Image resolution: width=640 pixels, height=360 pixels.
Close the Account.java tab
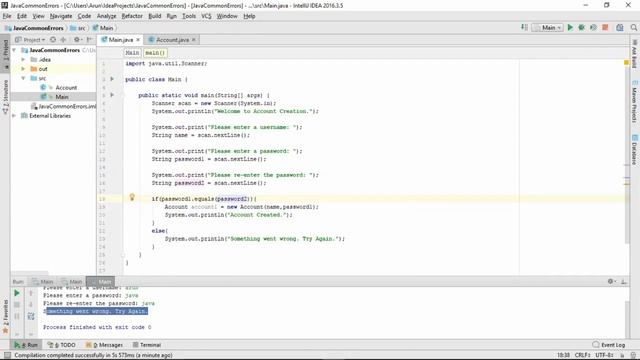click(x=194, y=40)
